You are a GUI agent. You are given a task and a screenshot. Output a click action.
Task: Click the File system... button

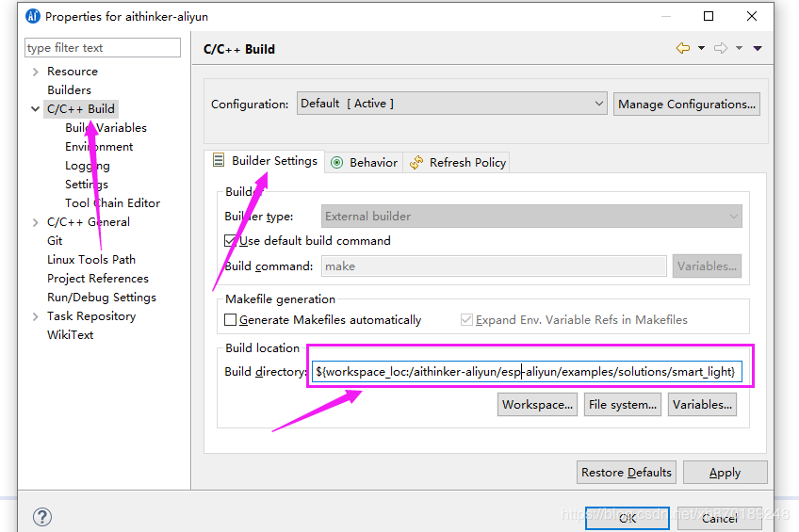(623, 405)
